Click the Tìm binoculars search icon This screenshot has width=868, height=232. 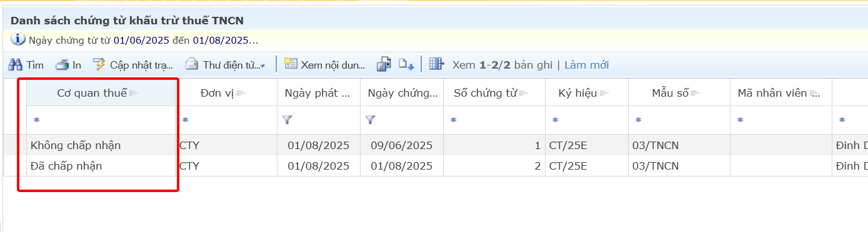coord(16,65)
